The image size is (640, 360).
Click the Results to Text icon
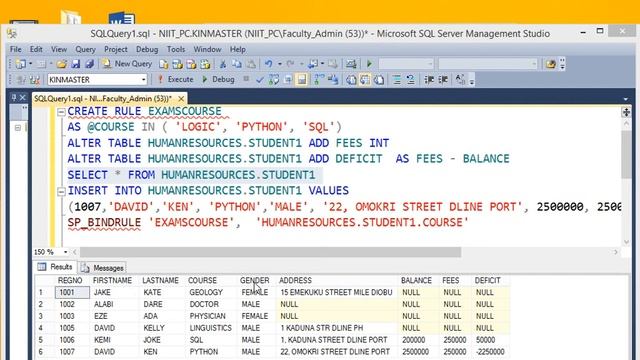[351, 80]
